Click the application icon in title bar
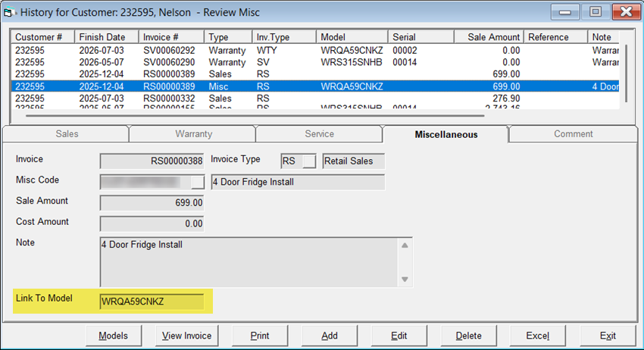 [x=10, y=11]
